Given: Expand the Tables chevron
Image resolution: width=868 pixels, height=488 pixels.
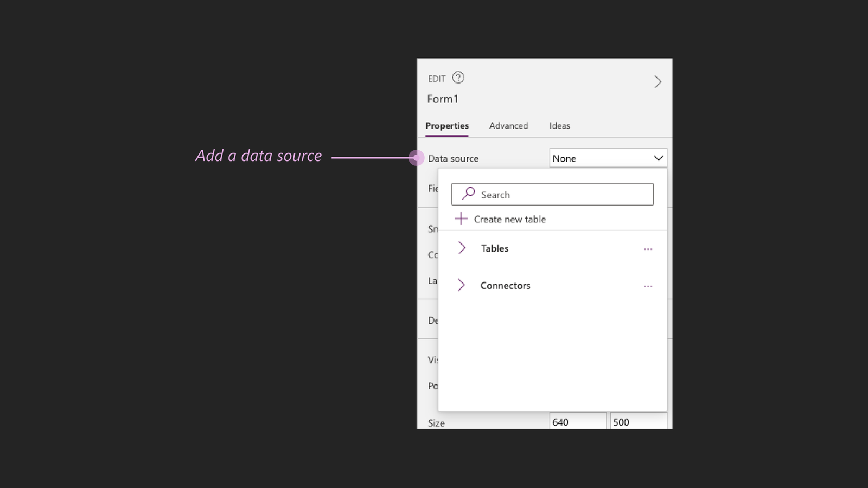Looking at the screenshot, I should click(x=462, y=248).
